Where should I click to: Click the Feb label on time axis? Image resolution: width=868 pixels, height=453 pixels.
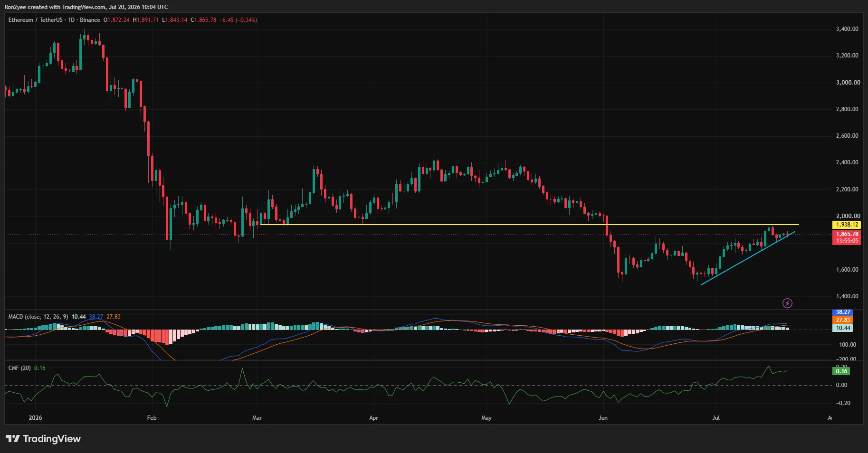[x=152, y=418]
